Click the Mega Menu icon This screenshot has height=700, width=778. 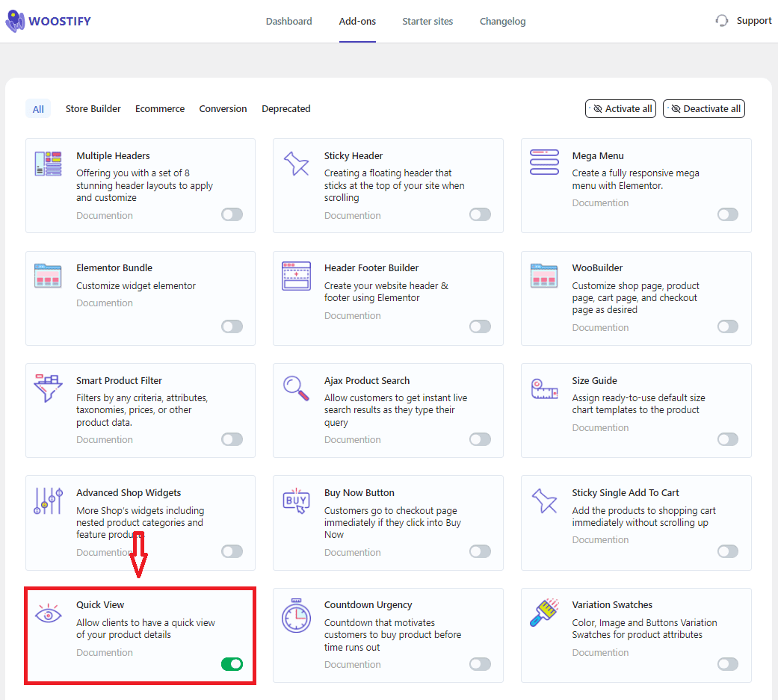544,162
